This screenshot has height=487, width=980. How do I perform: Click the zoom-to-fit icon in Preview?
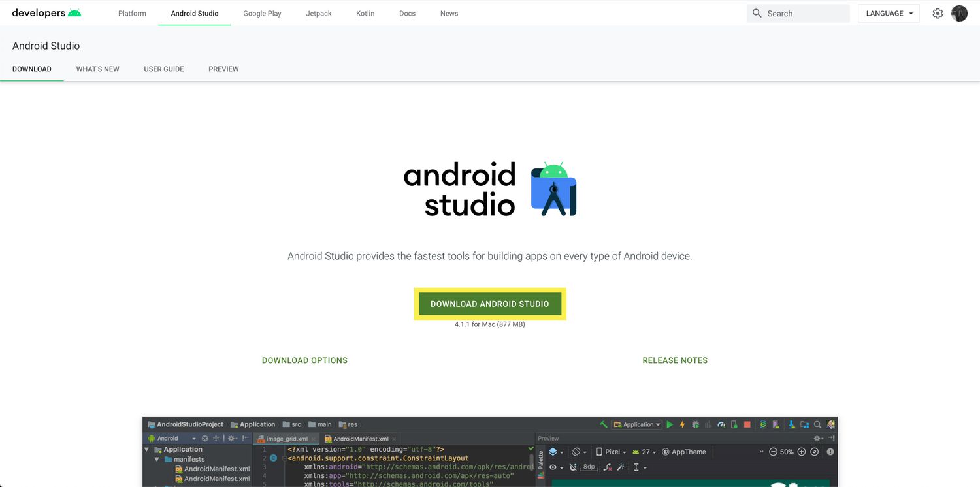click(x=815, y=452)
